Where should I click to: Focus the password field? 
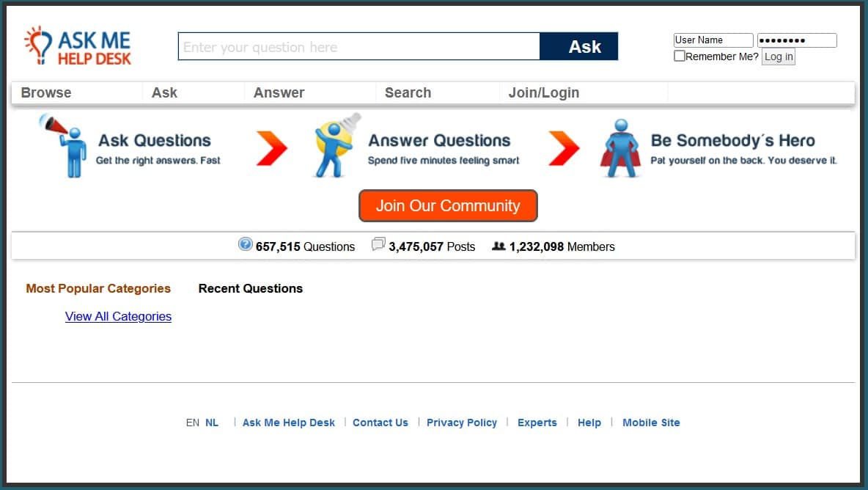(x=797, y=40)
